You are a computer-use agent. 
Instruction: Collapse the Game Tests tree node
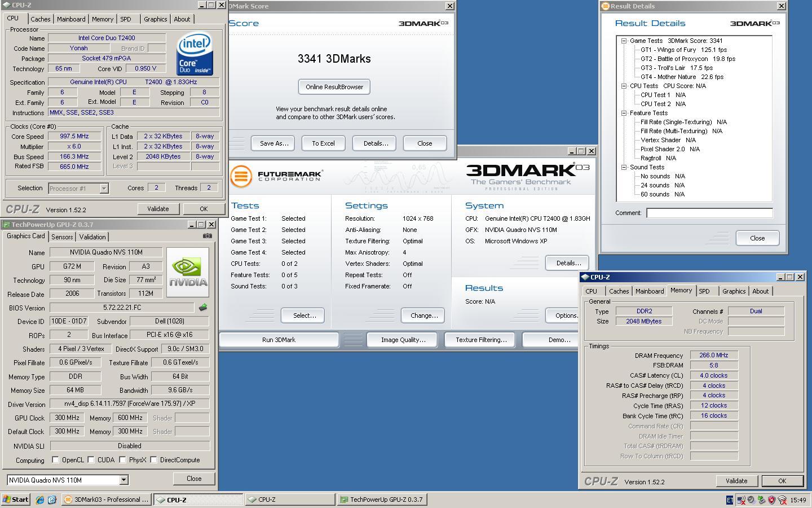click(624, 41)
